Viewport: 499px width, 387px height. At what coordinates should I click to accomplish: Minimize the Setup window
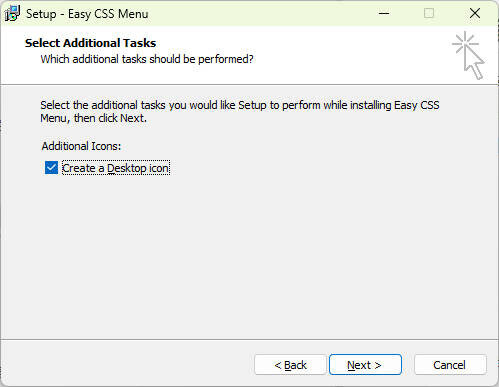(384, 13)
